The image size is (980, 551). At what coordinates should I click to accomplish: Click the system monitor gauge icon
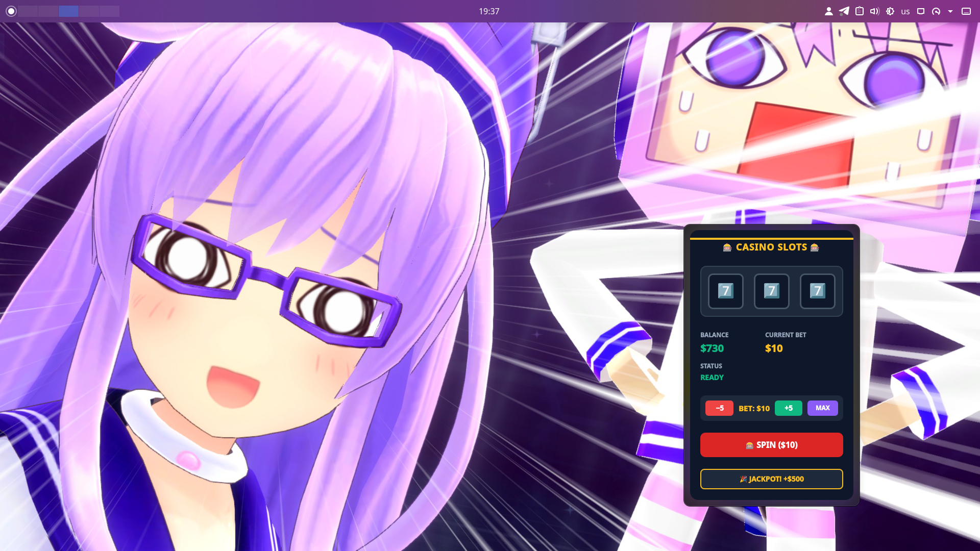click(x=936, y=11)
